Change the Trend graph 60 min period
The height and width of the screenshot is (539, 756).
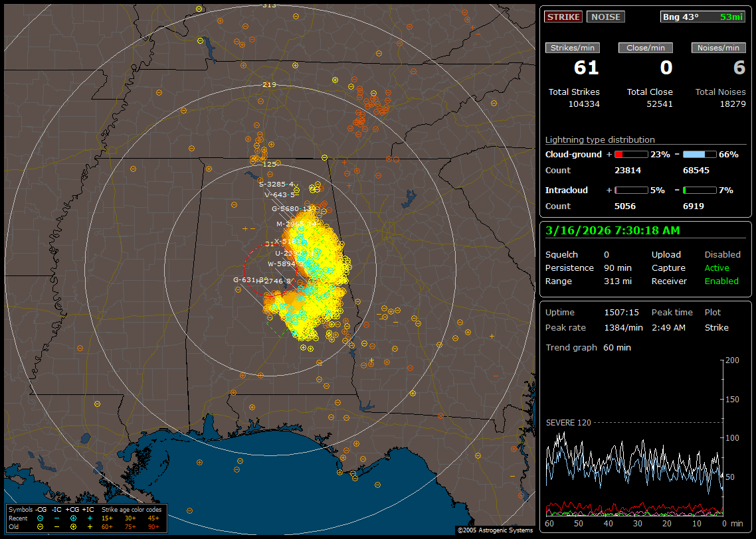(617, 347)
